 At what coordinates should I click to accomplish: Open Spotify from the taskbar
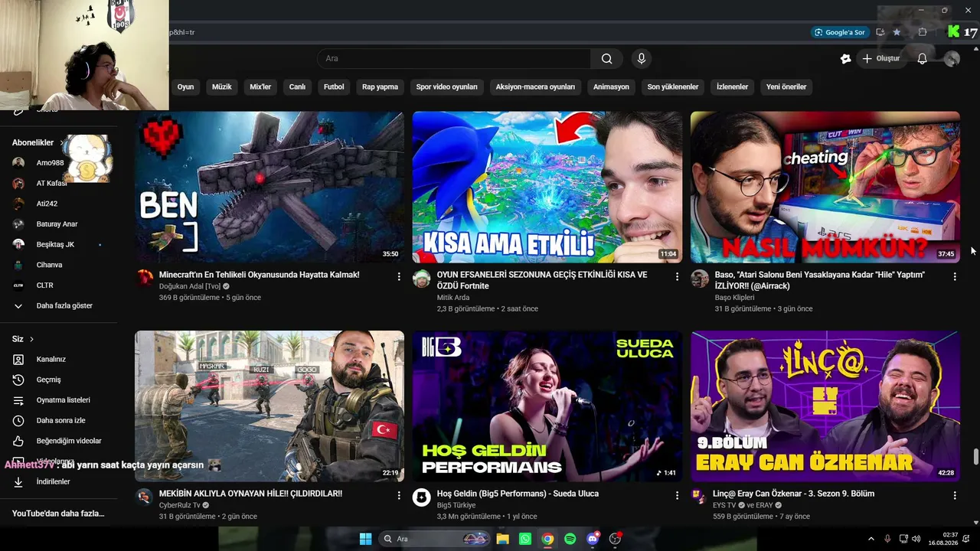pos(570,539)
